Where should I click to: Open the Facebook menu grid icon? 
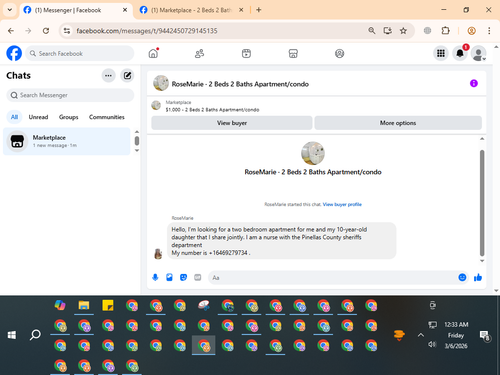pos(441,53)
